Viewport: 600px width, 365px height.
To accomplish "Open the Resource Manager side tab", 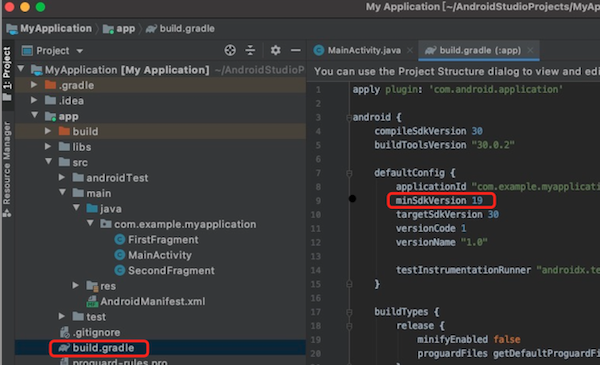I will pyautogui.click(x=7, y=168).
